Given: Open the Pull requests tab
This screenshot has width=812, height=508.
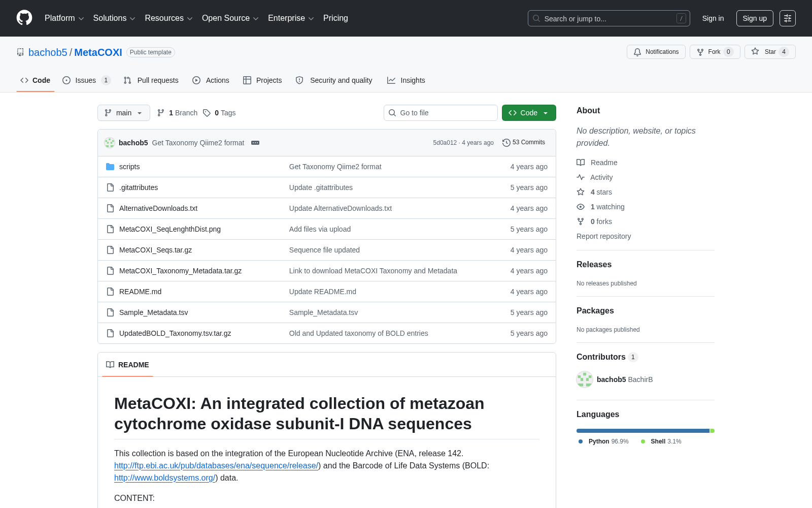Looking at the screenshot, I should 151,80.
